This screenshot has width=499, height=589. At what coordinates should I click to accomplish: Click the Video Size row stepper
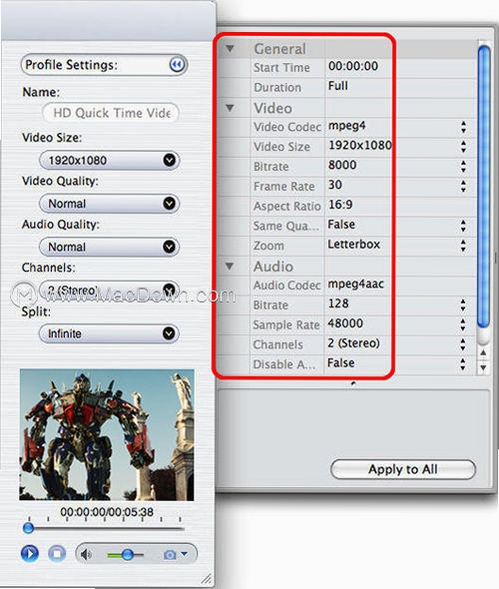(x=463, y=146)
